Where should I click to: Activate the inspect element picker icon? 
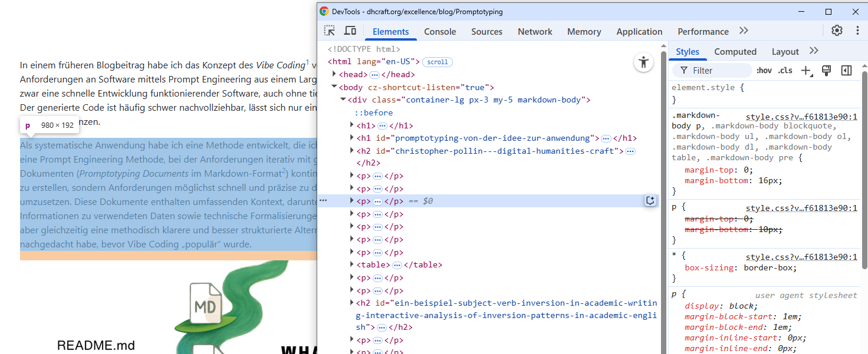[330, 31]
